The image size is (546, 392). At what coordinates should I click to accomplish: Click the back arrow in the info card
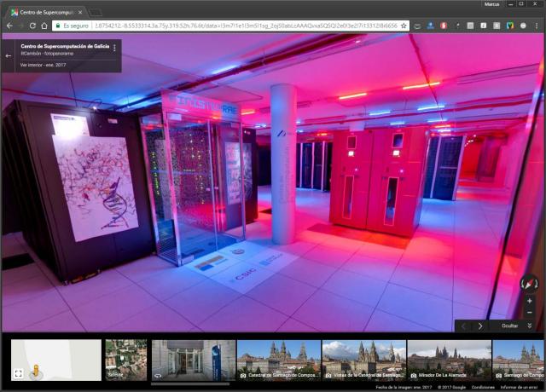[9, 55]
